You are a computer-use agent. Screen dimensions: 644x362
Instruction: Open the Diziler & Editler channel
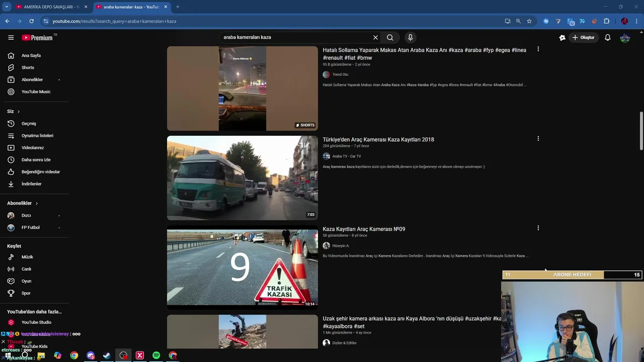click(344, 343)
